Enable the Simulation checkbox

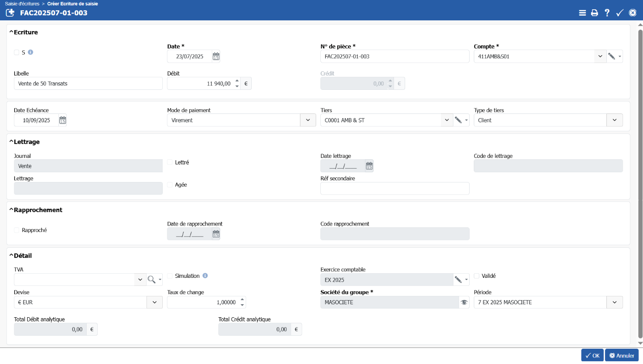pos(170,276)
